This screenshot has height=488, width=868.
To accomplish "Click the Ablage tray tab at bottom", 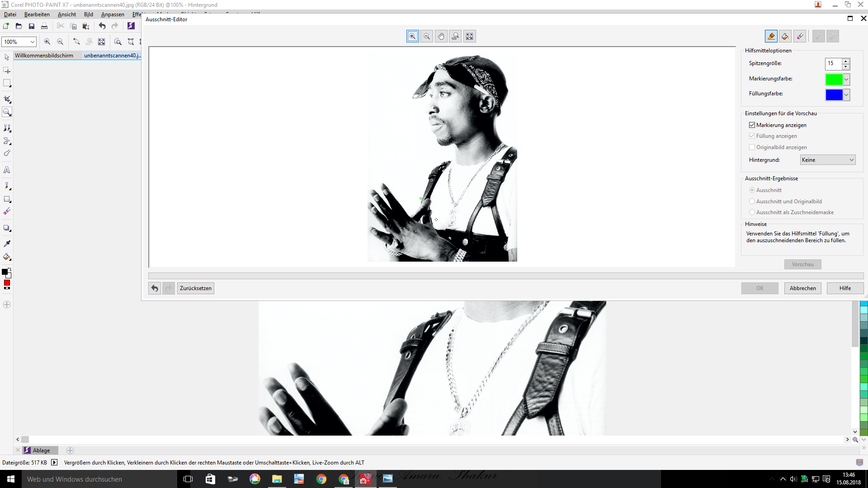I will click(41, 450).
